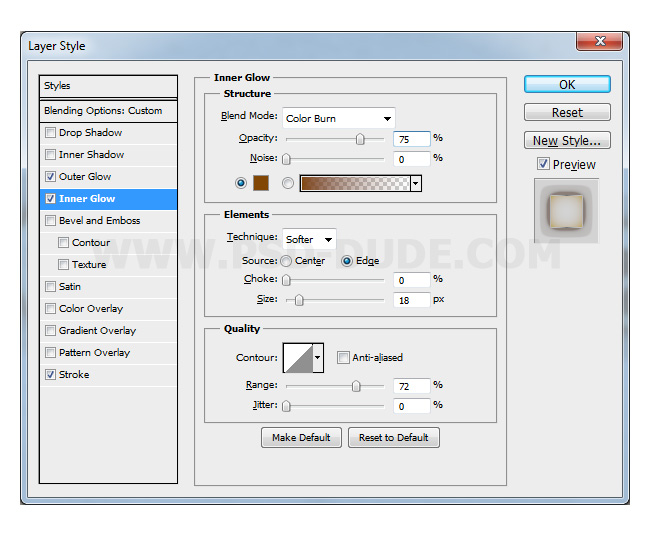Uncheck the Outer Glow checkbox

click(50, 177)
